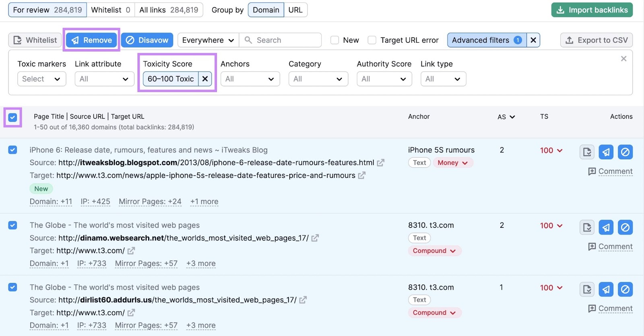Open itweaksblog.blogspot.com source URL
Image resolution: width=644 pixels, height=336 pixels.
pos(216,163)
